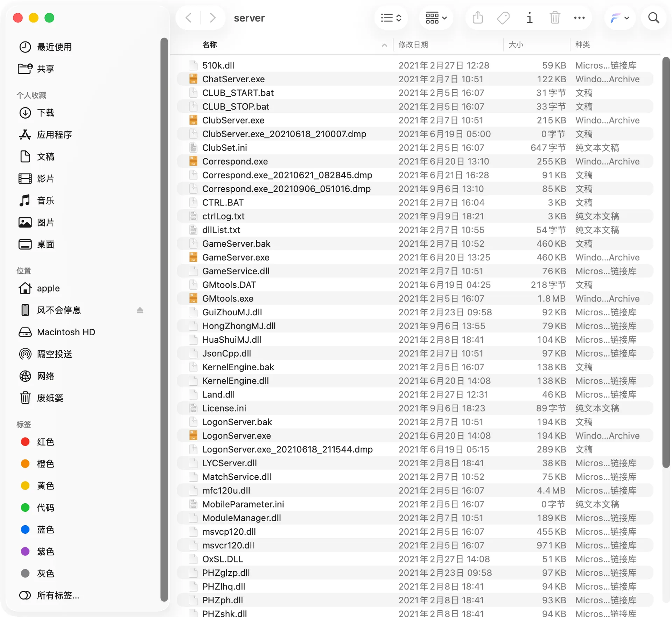The width and height of the screenshot is (672, 617).
Task: Open Get Info with the i icon
Action: [529, 18]
